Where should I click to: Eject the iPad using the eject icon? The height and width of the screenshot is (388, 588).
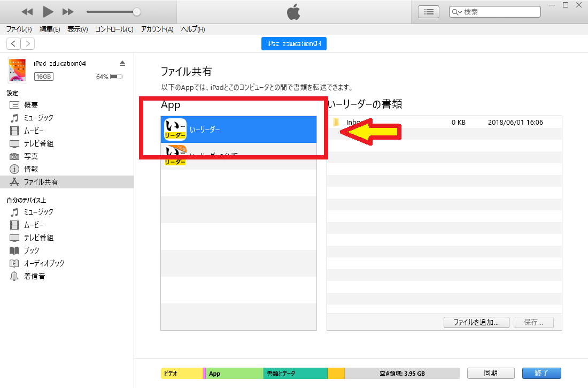[122, 63]
